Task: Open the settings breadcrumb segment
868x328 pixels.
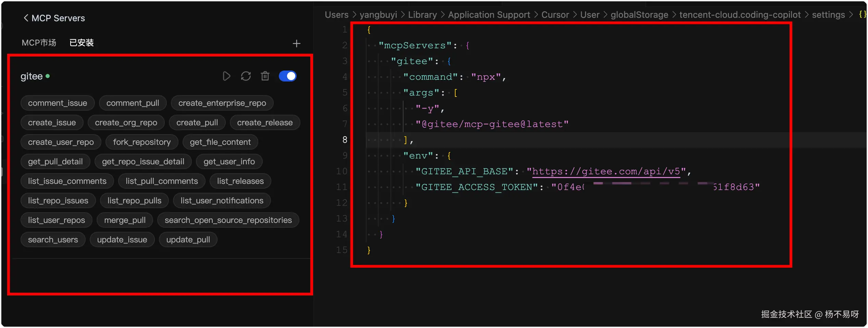Action: coord(828,15)
